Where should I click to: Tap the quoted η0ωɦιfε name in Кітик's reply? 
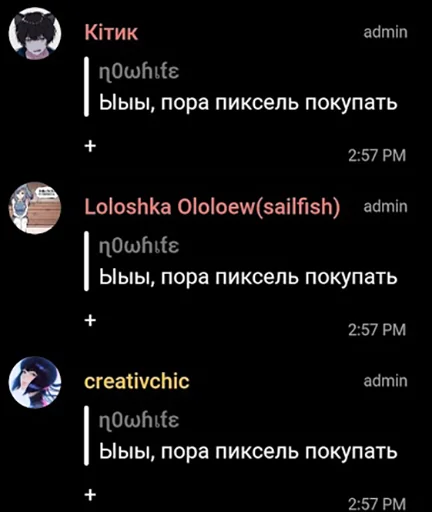(139, 71)
